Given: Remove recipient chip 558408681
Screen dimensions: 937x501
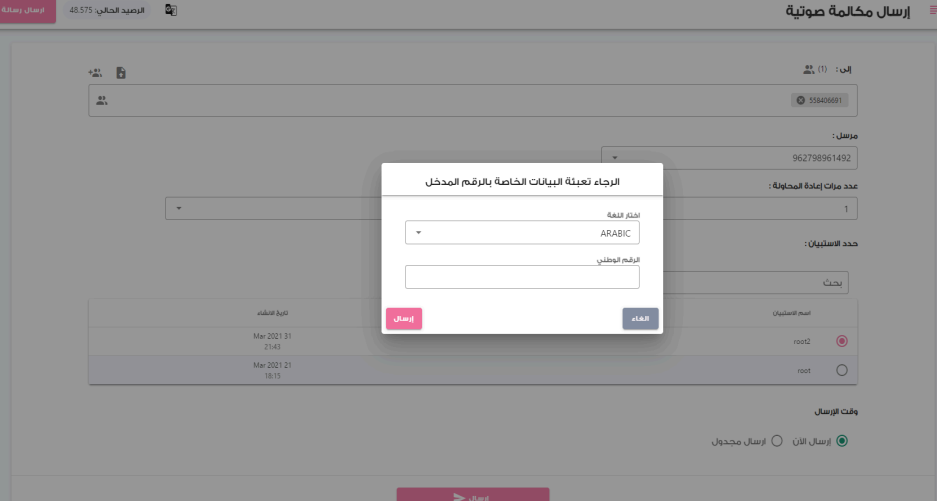Looking at the screenshot, I should tap(800, 100).
